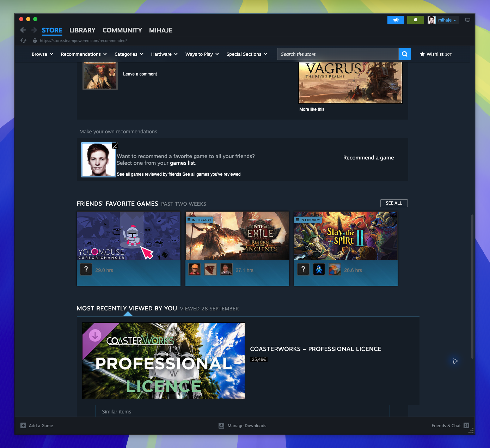Screen dimensions: 490x448
Task: Open the Path of Exile game thumbnail
Action: coord(237,236)
